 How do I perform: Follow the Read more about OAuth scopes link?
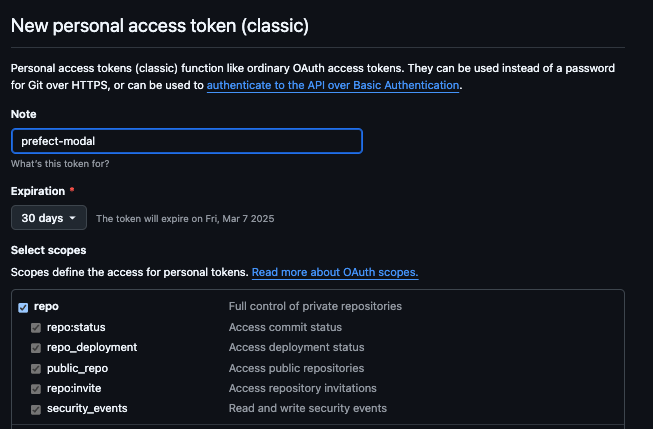pos(335,272)
